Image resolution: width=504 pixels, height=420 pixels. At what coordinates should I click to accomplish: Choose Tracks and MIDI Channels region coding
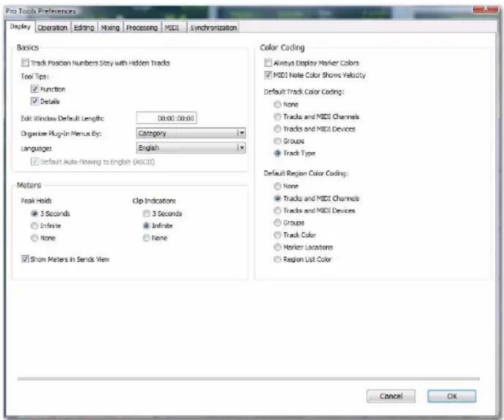click(x=277, y=198)
